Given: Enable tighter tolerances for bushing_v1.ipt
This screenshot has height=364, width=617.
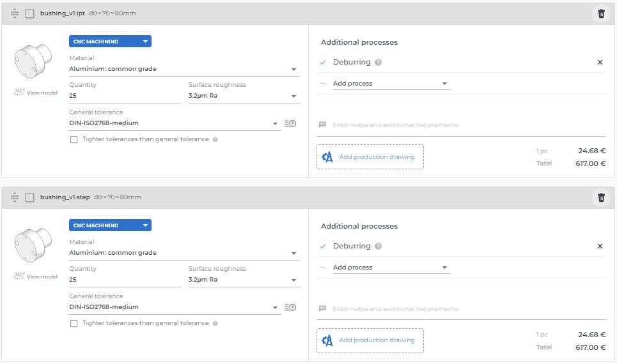Looking at the screenshot, I should [x=74, y=139].
